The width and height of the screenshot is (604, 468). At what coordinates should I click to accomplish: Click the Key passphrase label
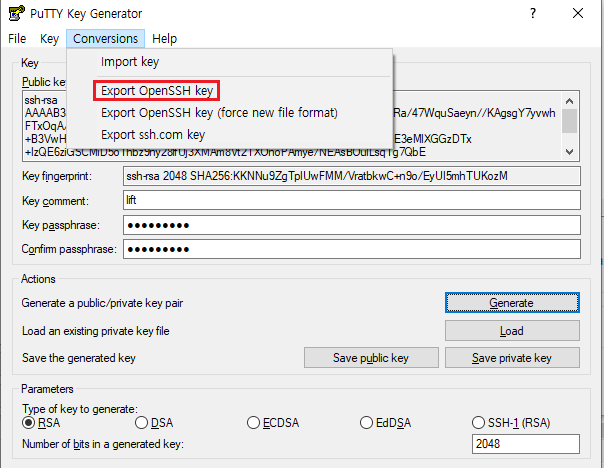coord(61,225)
